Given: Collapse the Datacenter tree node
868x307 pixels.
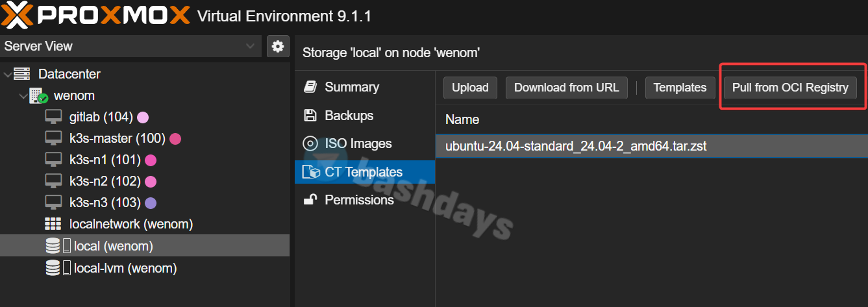Looking at the screenshot, I should 7,75.
